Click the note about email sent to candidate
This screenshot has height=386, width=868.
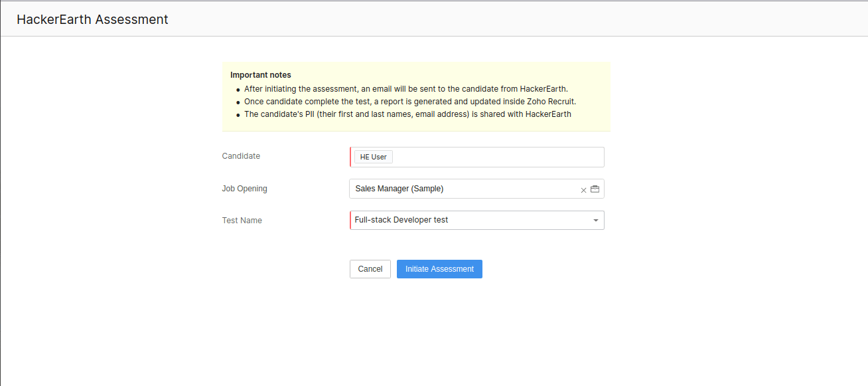coord(405,88)
